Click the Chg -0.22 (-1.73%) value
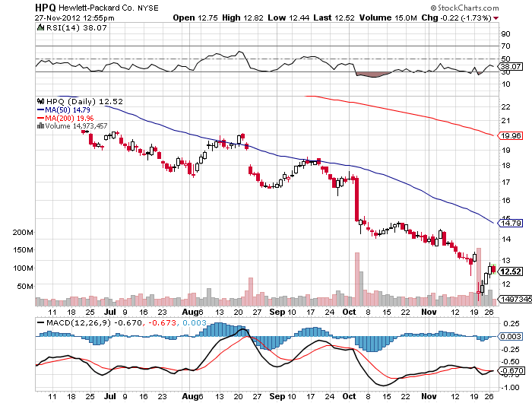This screenshot has height=403, width=532. (x=456, y=17)
